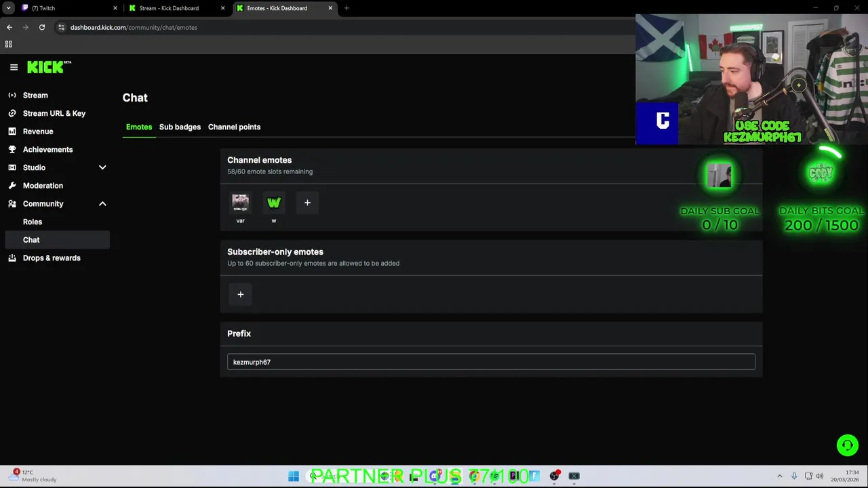
Task: Click the Revenue sidebar icon
Action: coord(12,131)
